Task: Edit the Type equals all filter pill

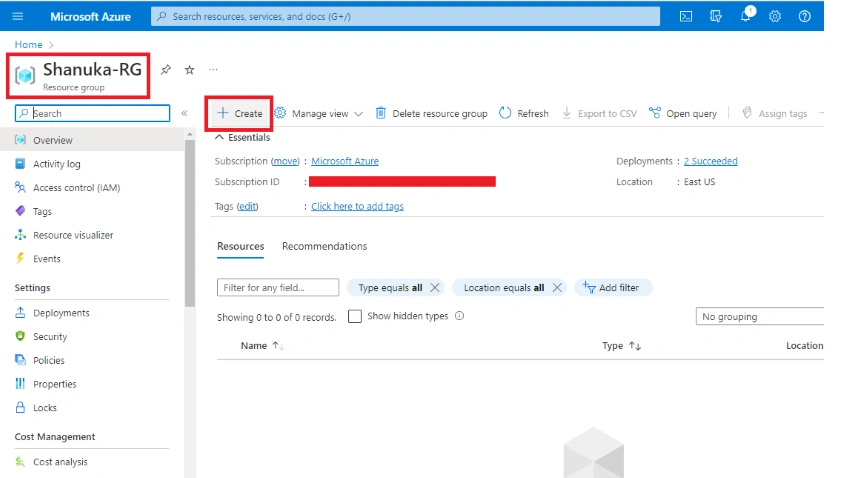Action: point(390,287)
